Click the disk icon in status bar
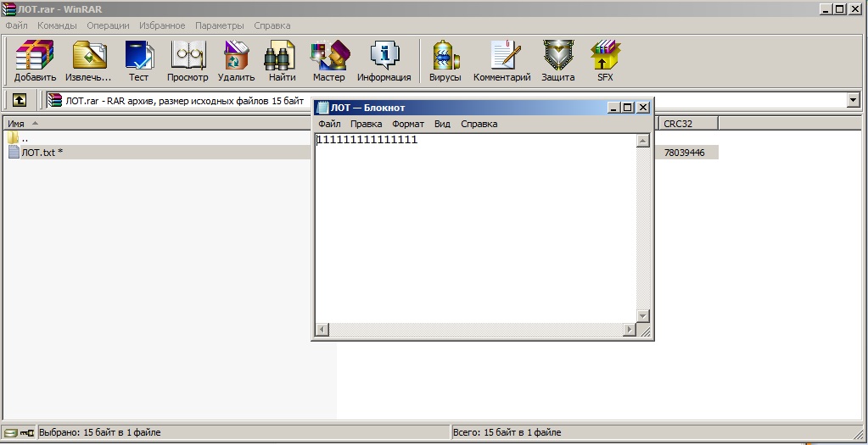Screen dimensions: 868x445 [x=10, y=432]
